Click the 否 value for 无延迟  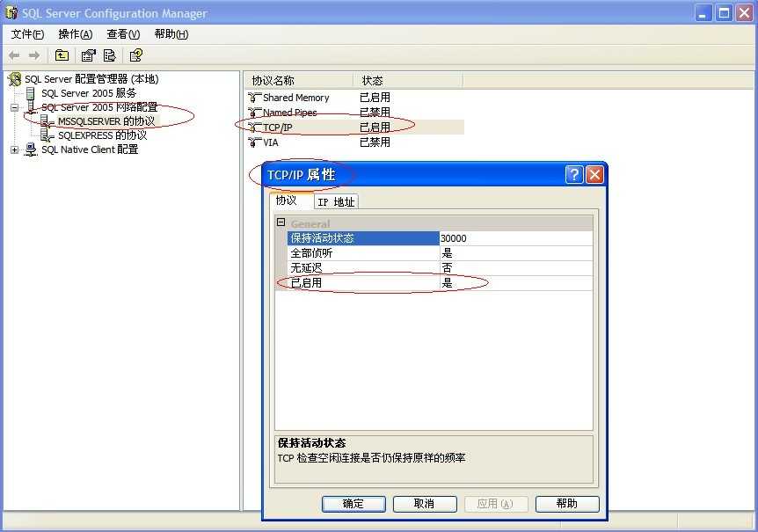(x=516, y=268)
